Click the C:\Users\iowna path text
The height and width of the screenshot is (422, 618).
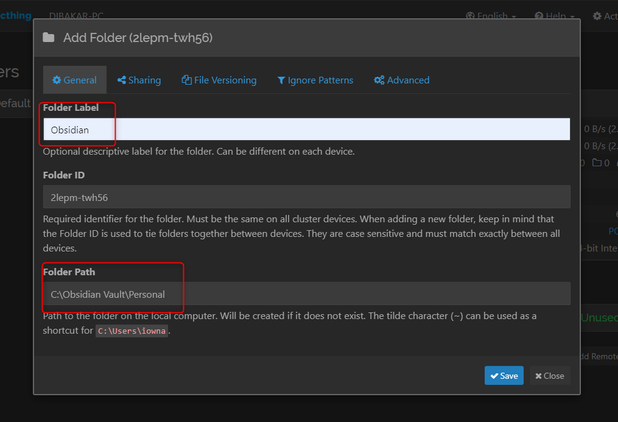(x=132, y=331)
